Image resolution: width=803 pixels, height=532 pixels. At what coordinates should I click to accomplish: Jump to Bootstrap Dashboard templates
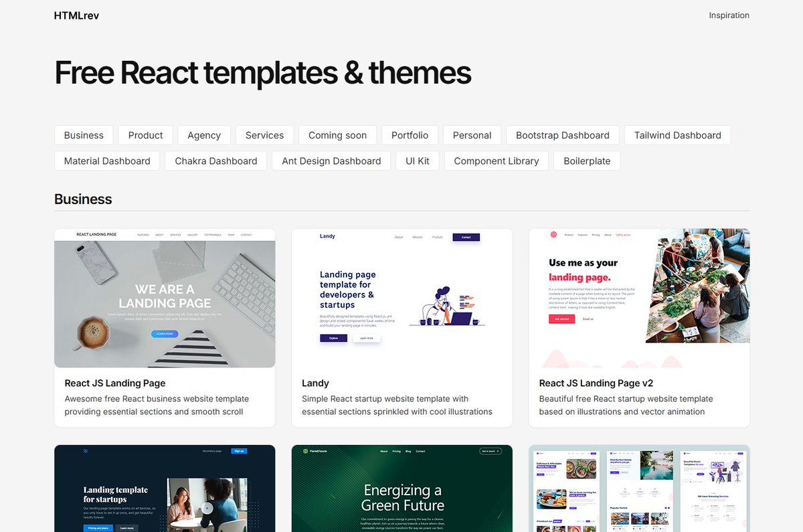pos(563,135)
